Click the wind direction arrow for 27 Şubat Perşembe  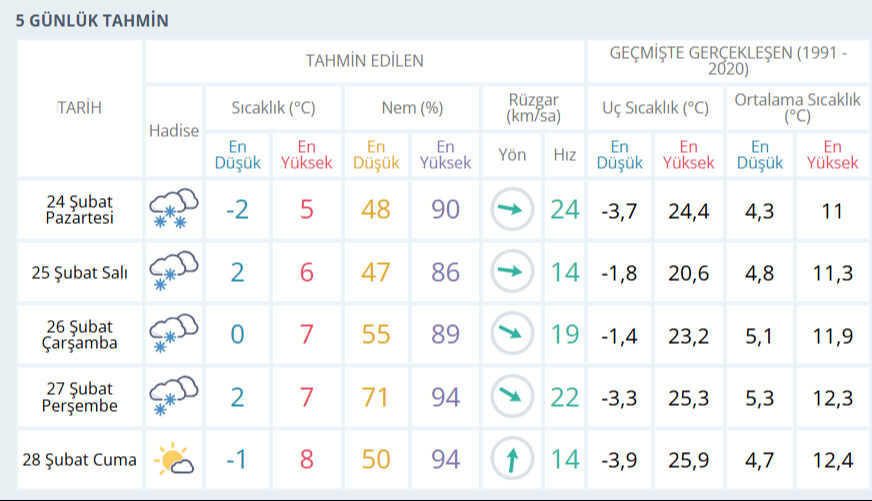point(512,396)
